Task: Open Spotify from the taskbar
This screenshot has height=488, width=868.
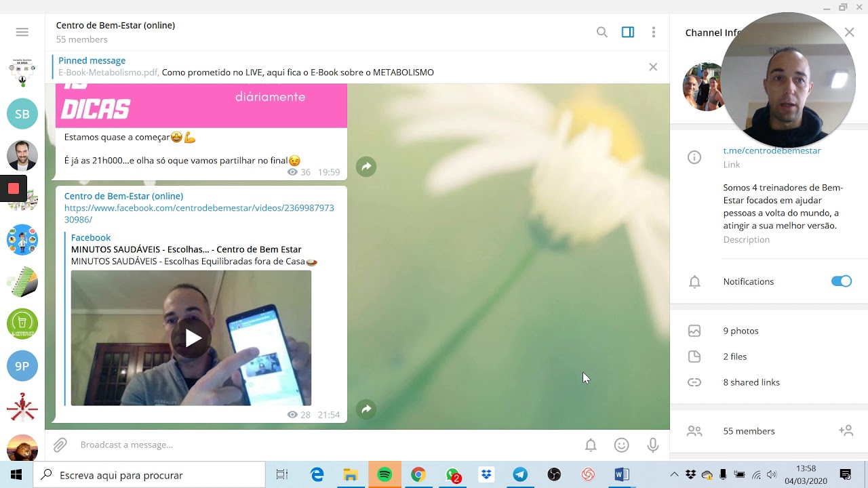Action: [x=384, y=475]
